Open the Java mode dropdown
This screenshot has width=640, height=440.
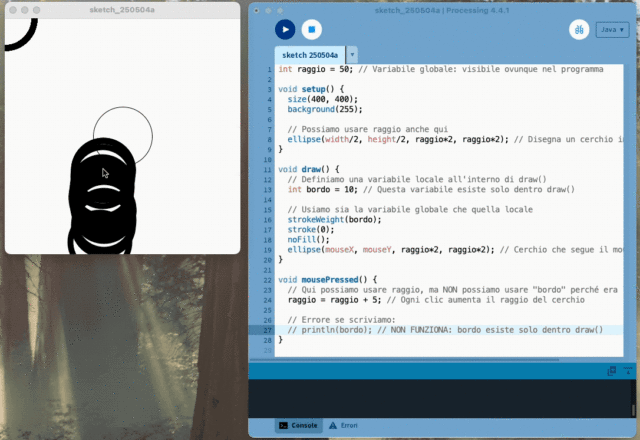point(612,30)
